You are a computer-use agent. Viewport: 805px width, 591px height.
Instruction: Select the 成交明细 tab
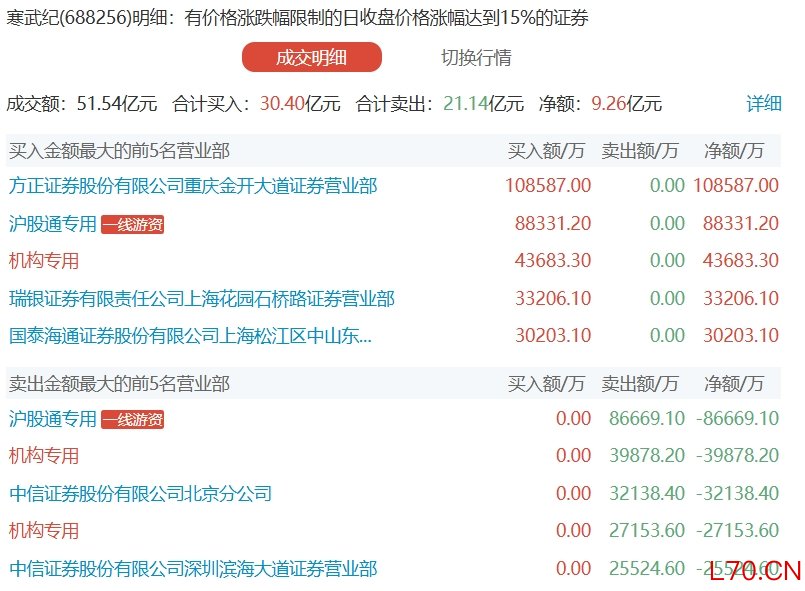[x=311, y=57]
